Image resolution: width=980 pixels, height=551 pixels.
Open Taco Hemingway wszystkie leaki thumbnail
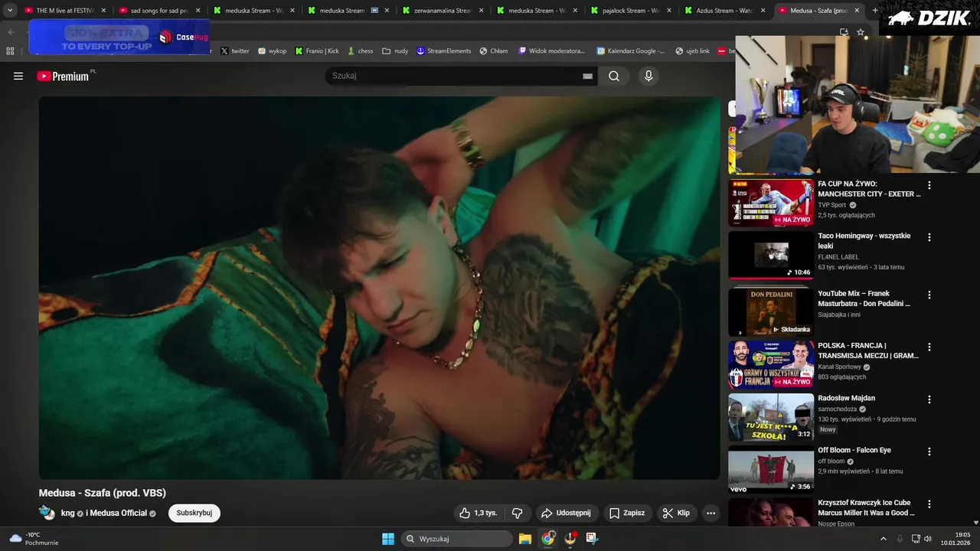pos(771,255)
